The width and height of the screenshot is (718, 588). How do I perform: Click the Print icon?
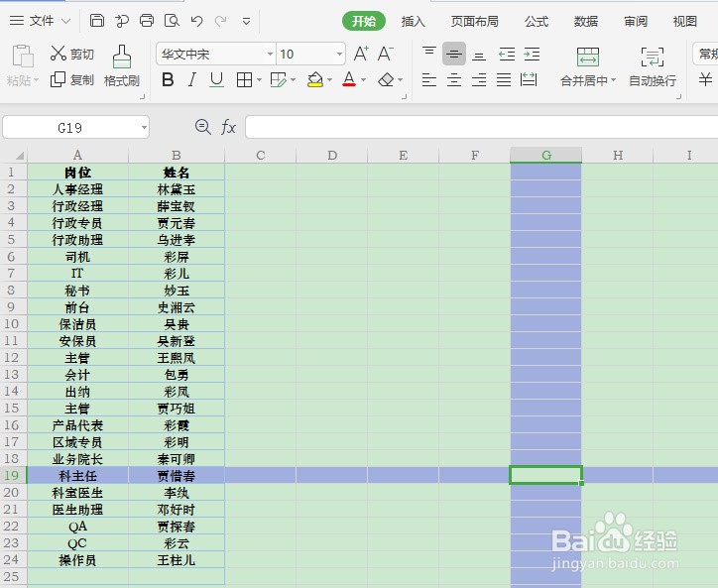tap(147, 21)
